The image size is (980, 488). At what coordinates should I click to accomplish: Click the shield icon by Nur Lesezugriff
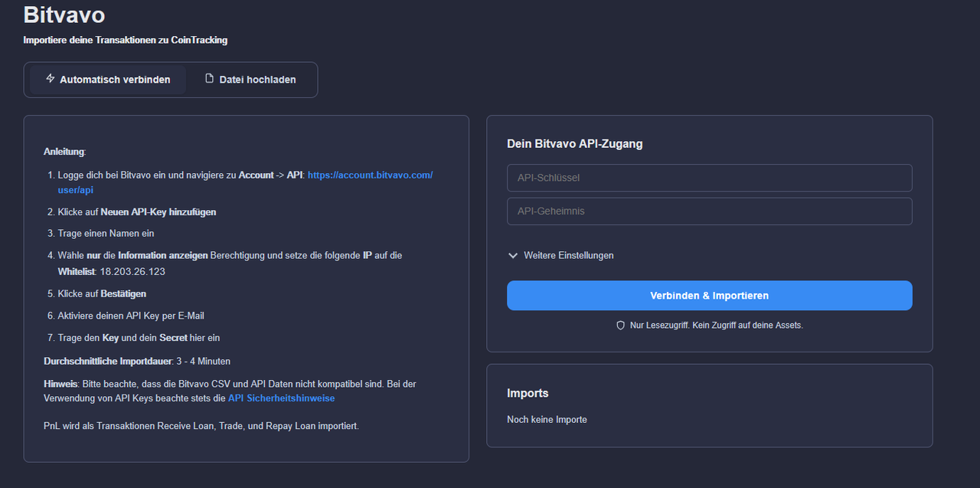point(621,326)
